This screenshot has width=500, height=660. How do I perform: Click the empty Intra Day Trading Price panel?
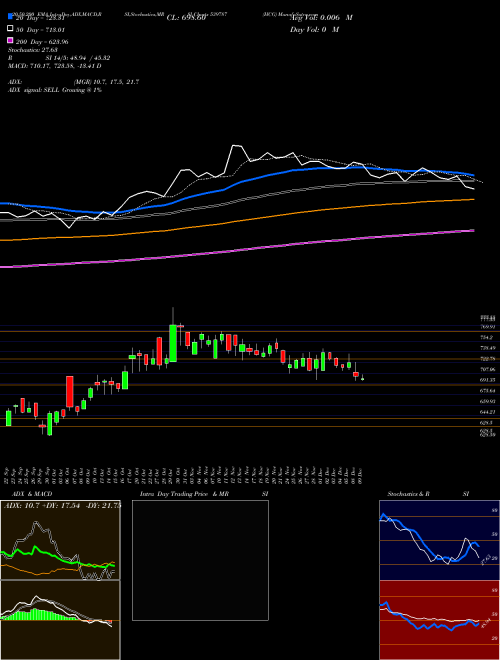200,560
